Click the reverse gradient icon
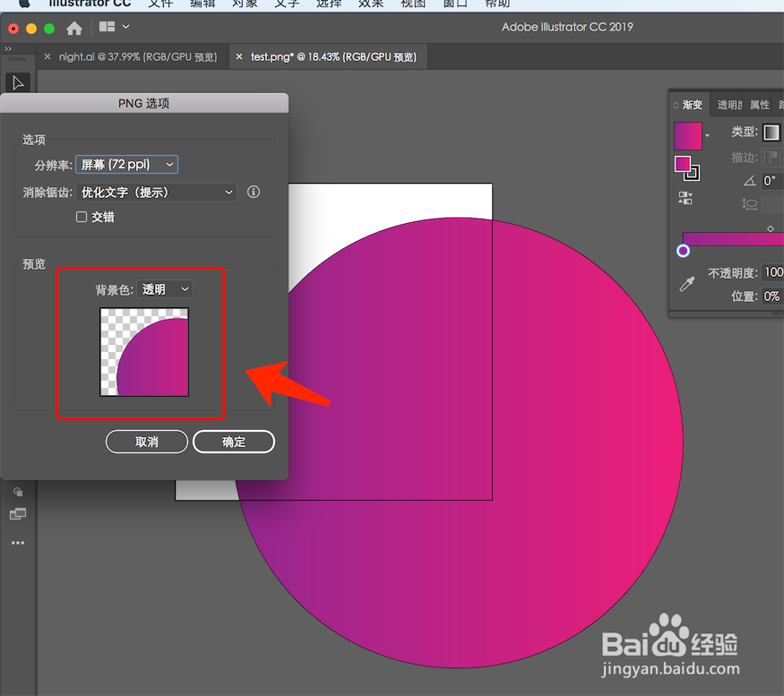 [x=685, y=198]
